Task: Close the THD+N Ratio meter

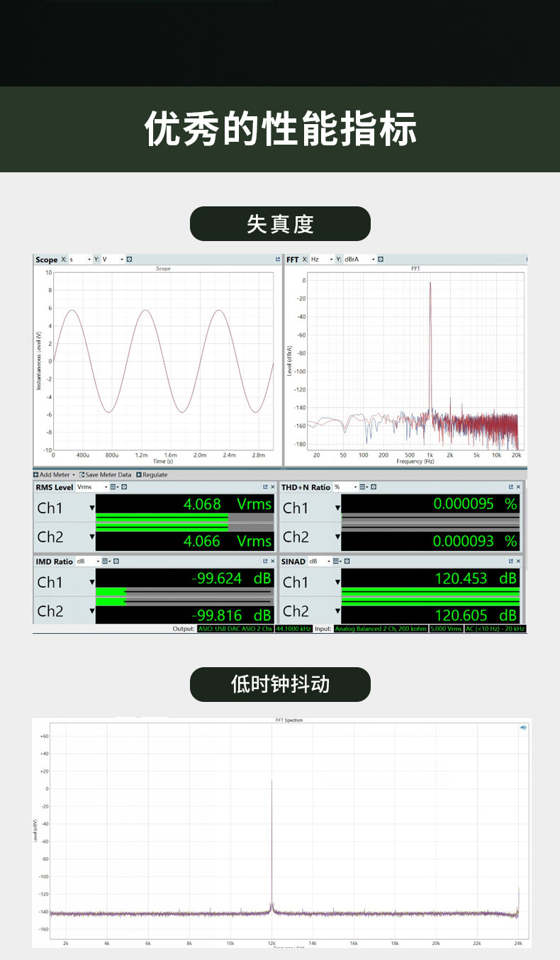Action: [x=518, y=487]
